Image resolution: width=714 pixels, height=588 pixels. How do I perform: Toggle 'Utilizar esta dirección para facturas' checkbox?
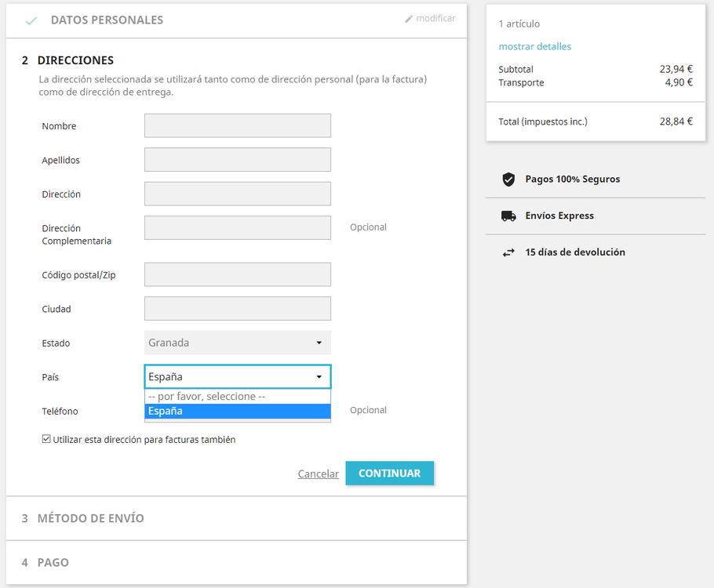46,440
